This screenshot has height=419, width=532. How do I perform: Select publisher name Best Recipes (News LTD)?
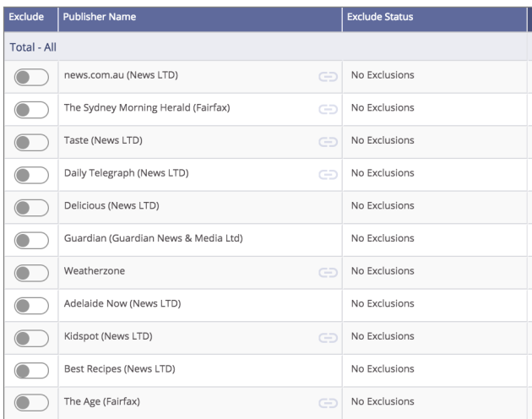click(119, 368)
